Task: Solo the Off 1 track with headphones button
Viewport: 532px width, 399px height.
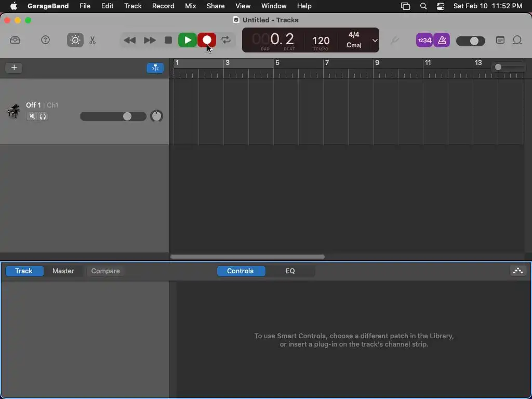Action: pyautogui.click(x=43, y=117)
